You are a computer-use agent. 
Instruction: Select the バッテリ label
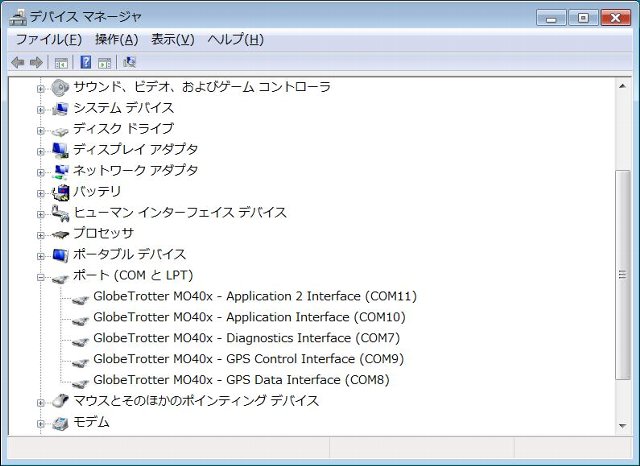pyautogui.click(x=97, y=191)
